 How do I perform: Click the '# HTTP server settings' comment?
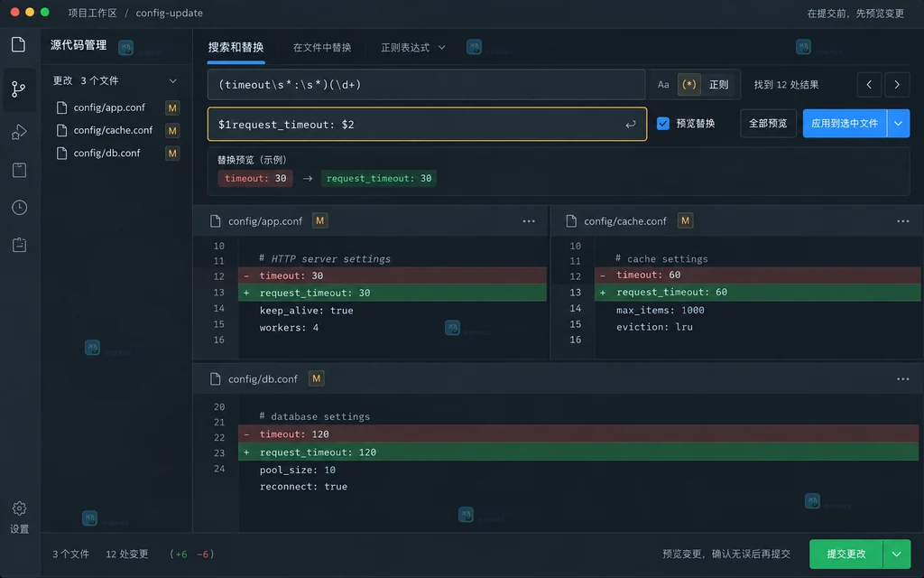325,259
